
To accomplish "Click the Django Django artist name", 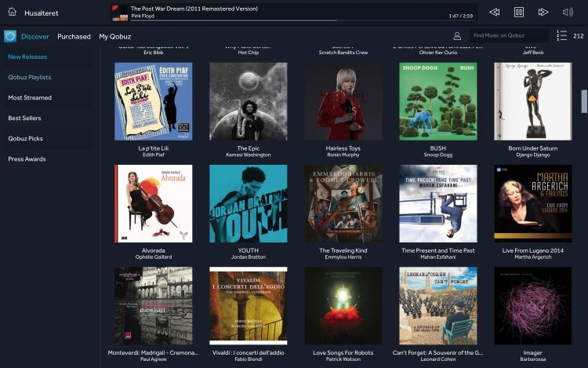I will click(x=533, y=155).
